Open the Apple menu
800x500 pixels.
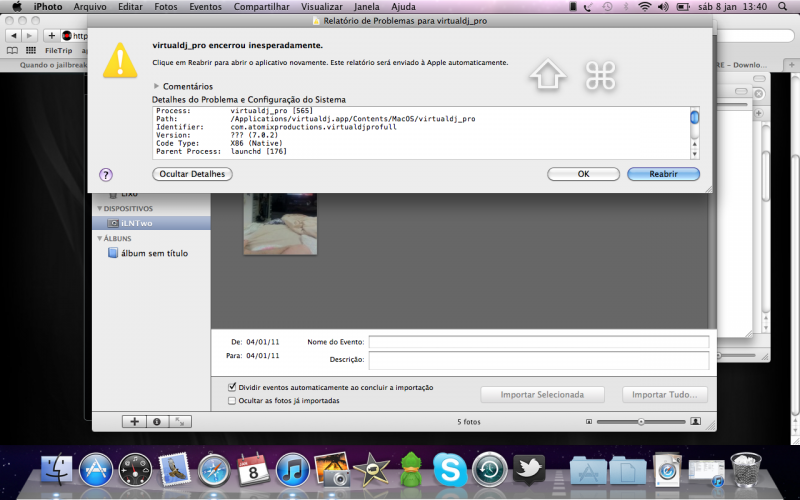pyautogui.click(x=17, y=7)
